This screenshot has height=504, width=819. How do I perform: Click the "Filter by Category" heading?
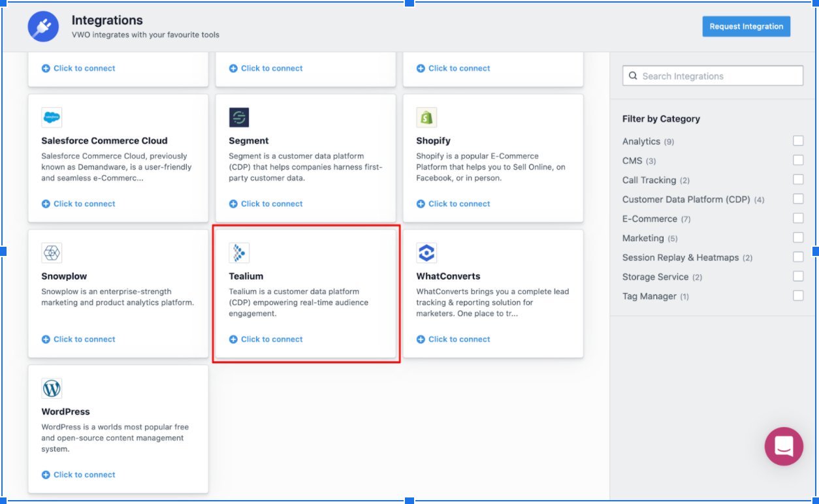point(661,119)
